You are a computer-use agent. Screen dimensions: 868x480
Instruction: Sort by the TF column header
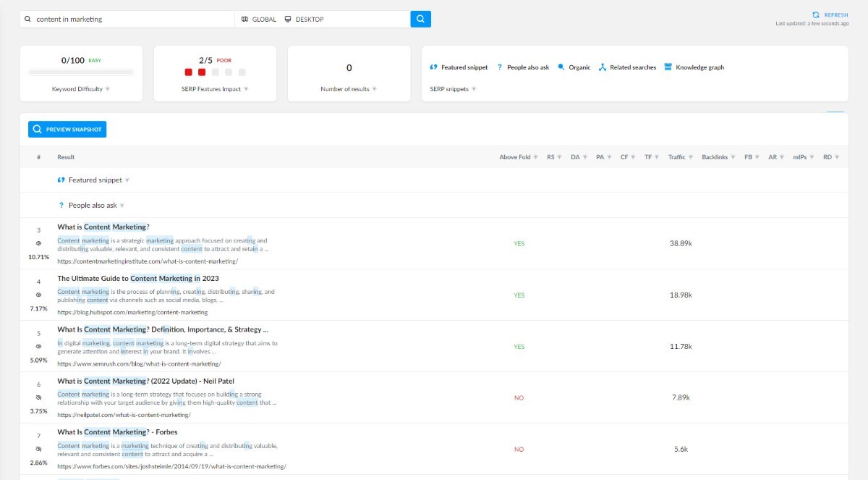coord(652,157)
